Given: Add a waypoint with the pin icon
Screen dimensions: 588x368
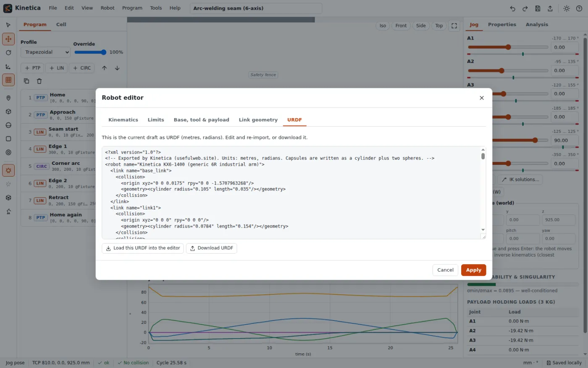Looking at the screenshot, I should 8,98.
